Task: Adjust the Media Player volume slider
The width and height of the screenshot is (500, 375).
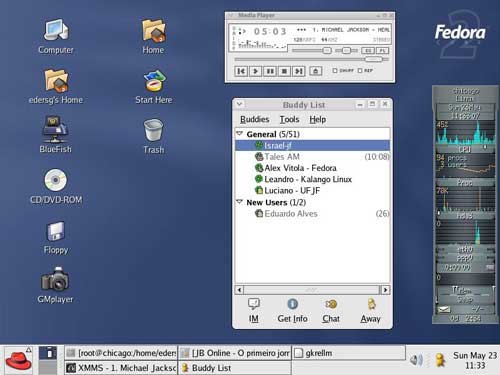Action: pyautogui.click(x=327, y=51)
